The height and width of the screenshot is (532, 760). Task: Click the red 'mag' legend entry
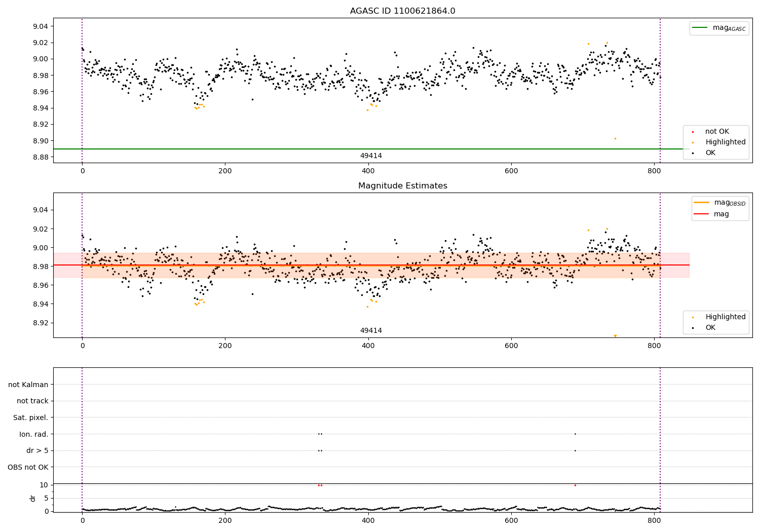point(712,214)
